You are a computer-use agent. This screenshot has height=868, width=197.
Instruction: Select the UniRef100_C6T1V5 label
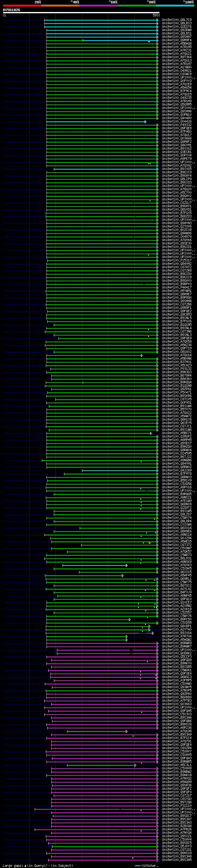click(177, 399)
